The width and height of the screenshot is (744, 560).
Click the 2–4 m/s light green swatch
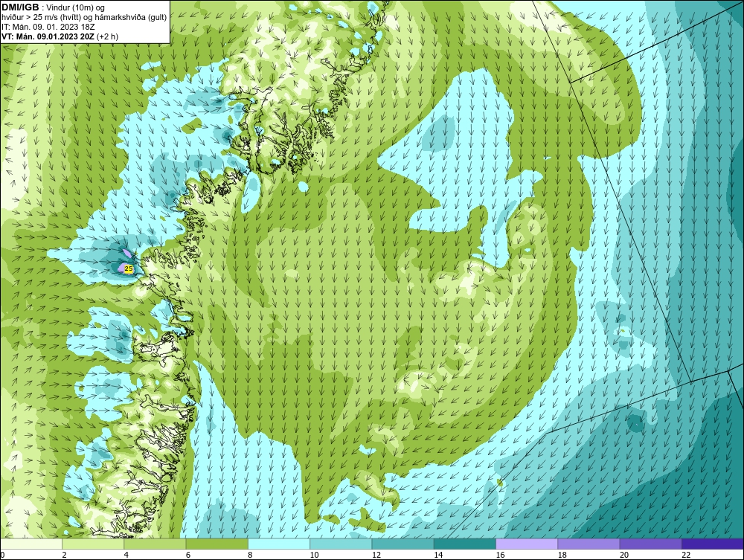tap(93, 544)
